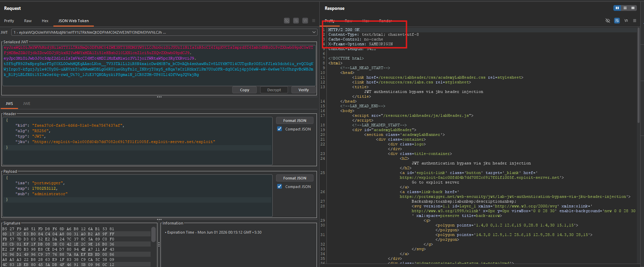The height and width of the screenshot is (267, 644).
Task: Toggle hide non-printable characters icon in Request
Action: point(287,21)
